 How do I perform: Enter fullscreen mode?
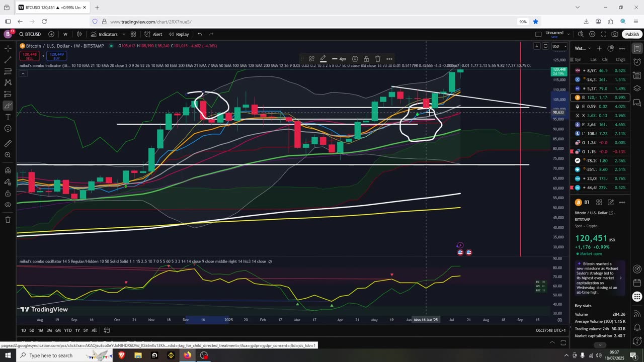pos(603,34)
